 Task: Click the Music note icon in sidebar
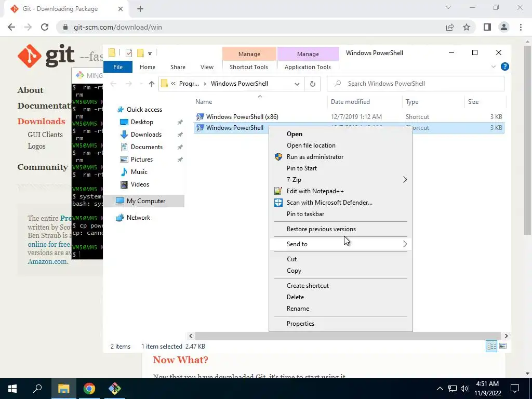pyautogui.click(x=124, y=172)
